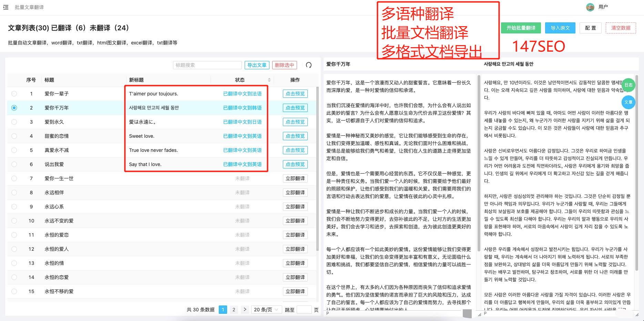Screen dimensions: 644x321
Task: Open the blue 文章 floating button
Action: [628, 102]
